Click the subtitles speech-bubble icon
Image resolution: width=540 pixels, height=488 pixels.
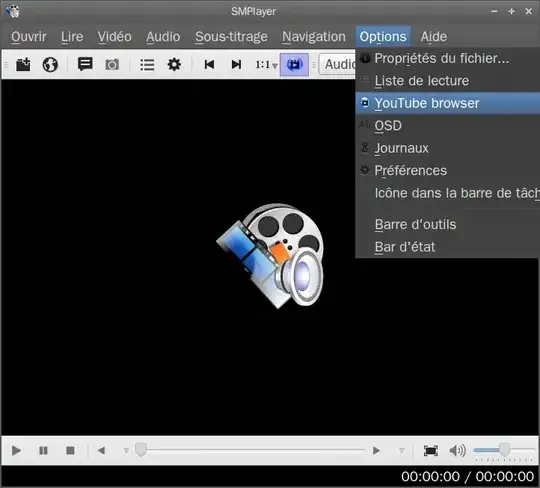85,64
